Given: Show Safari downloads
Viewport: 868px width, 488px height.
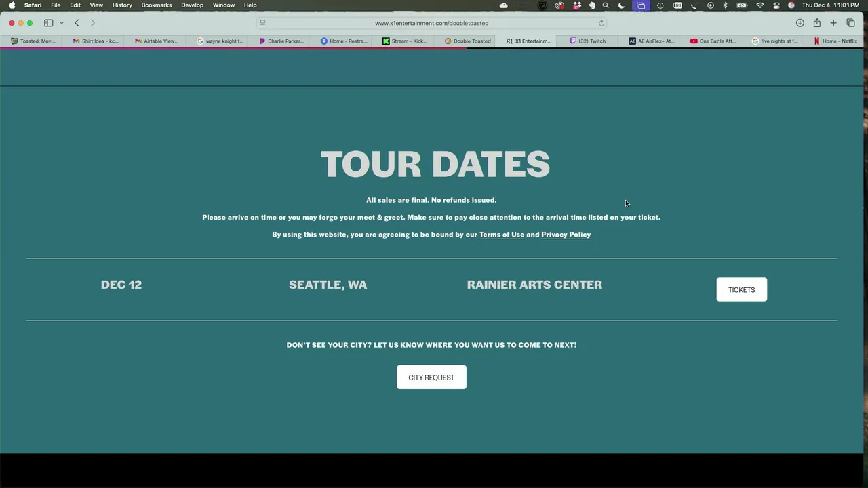Looking at the screenshot, I should point(800,23).
